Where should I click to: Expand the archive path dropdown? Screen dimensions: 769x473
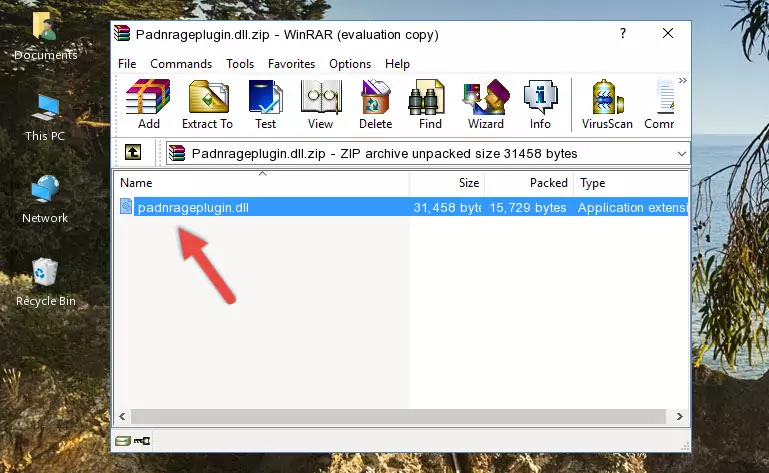coord(681,154)
